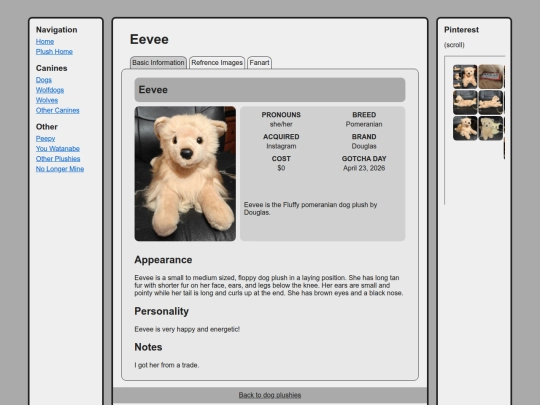
Task: Click the GOTCHA DAY label
Action: click(x=364, y=159)
